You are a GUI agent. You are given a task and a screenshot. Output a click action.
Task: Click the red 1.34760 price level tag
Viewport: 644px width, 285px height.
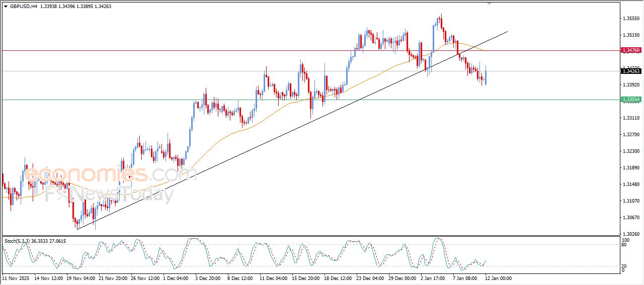[x=631, y=50]
